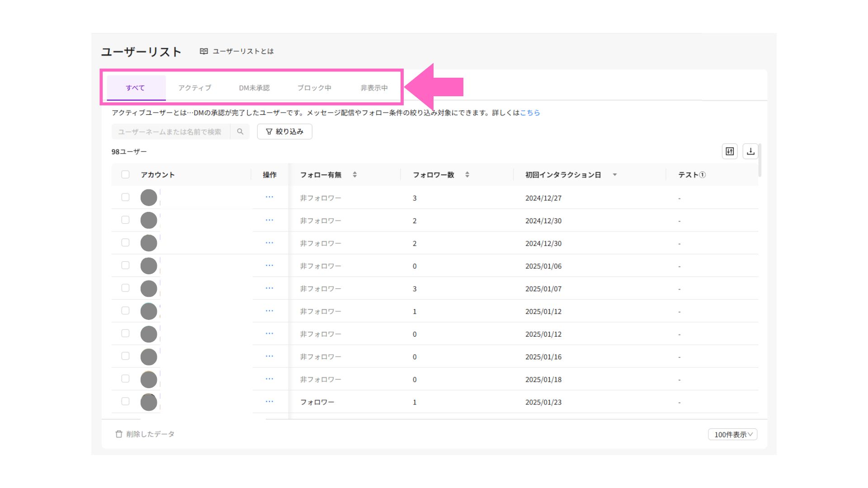Select checkbox for 2025/01/18 user row
The height and width of the screenshot is (488, 868).
tap(125, 379)
